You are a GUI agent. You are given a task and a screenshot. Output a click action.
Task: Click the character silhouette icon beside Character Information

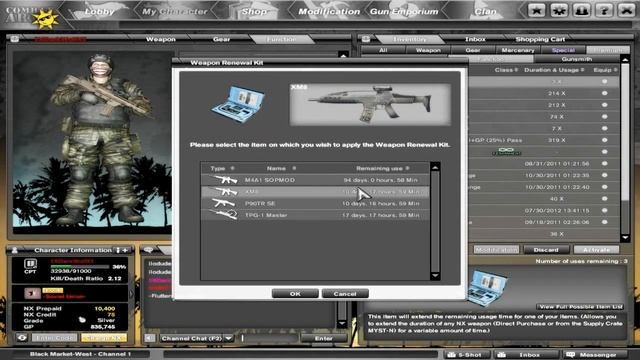[15, 250]
